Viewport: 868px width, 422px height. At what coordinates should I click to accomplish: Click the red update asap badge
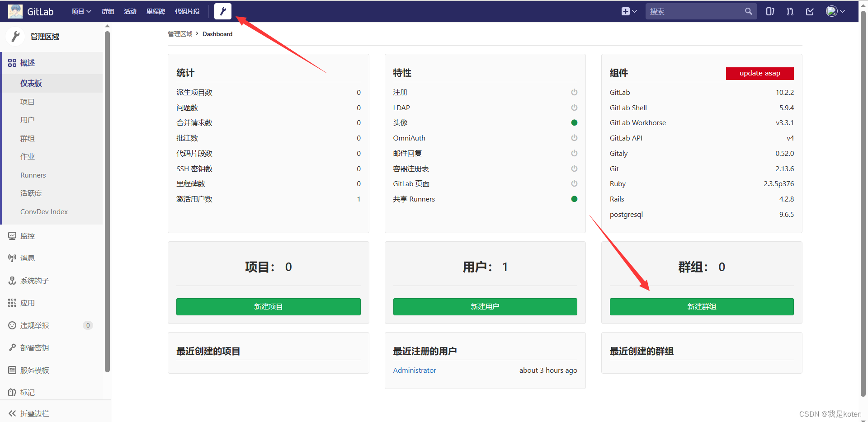click(759, 73)
